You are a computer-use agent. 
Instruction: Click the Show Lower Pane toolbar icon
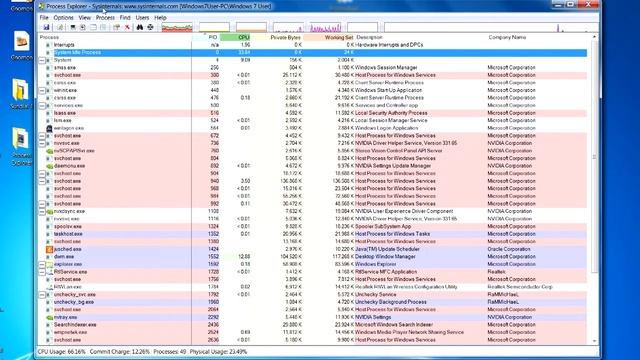point(93,27)
